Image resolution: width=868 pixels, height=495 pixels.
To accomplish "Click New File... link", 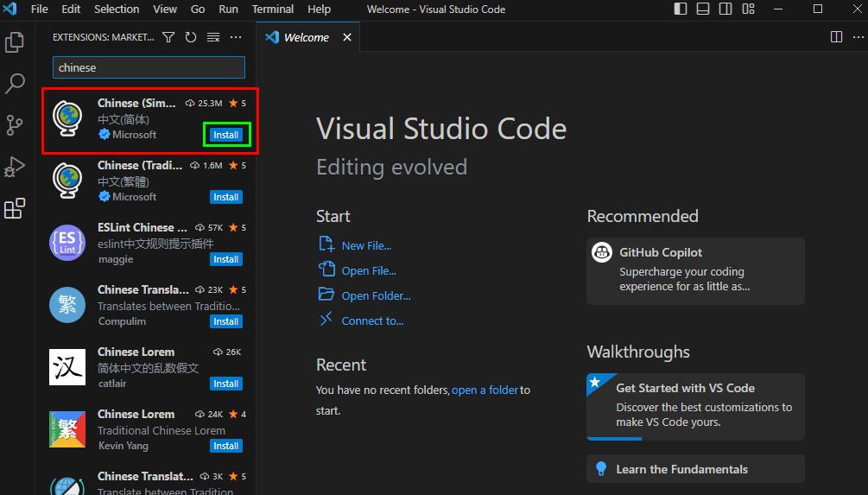I will coord(366,246).
